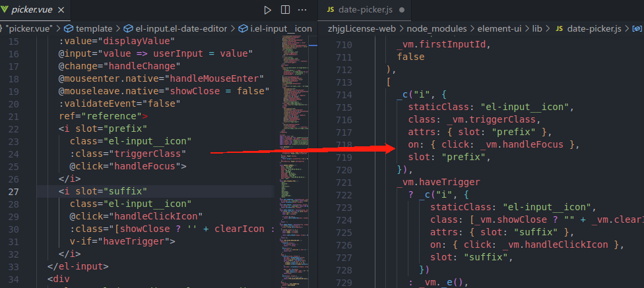Click @click="handleFocus" in picker.vue
644x288 pixels.
point(128,166)
